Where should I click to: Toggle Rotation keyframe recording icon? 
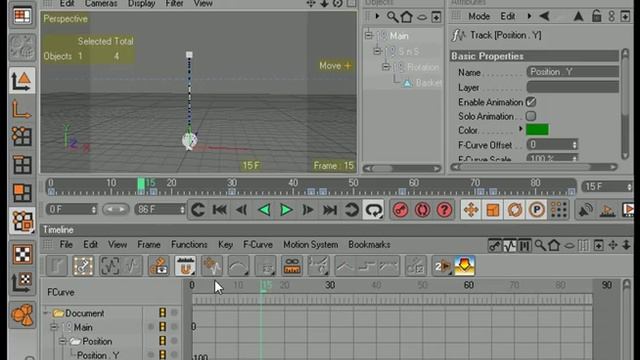click(x=515, y=210)
